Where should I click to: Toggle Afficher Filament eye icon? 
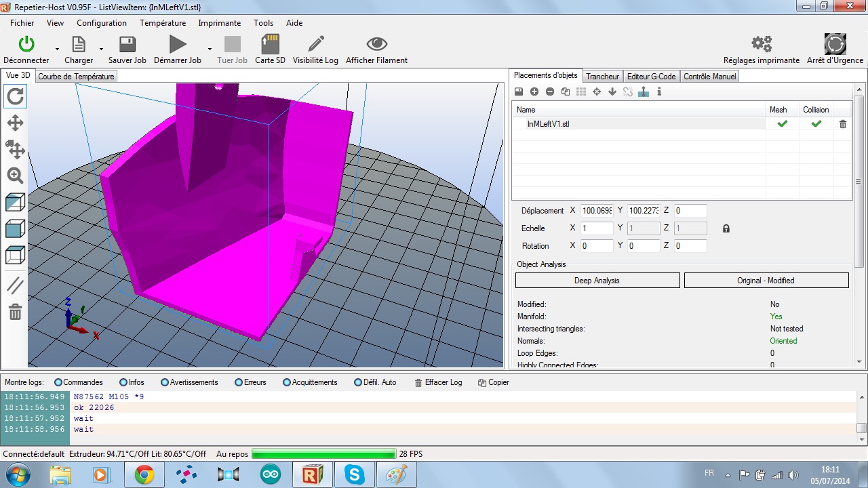(x=376, y=44)
